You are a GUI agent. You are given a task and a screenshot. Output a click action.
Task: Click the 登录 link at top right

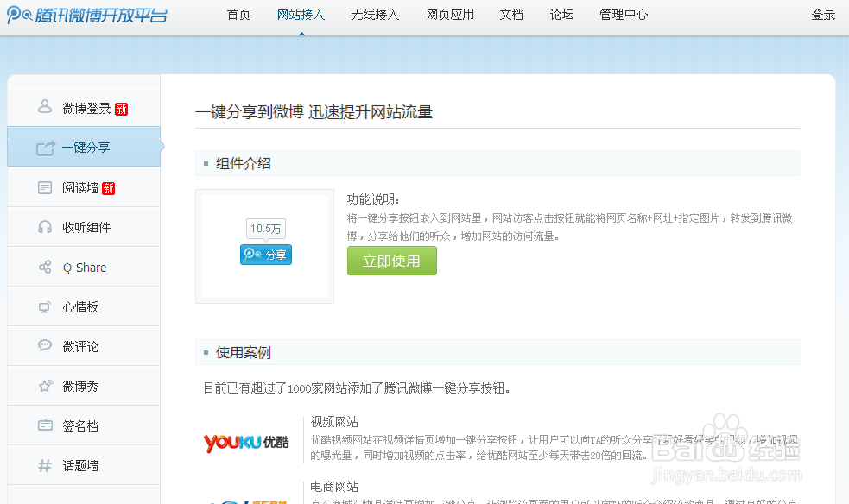(823, 15)
